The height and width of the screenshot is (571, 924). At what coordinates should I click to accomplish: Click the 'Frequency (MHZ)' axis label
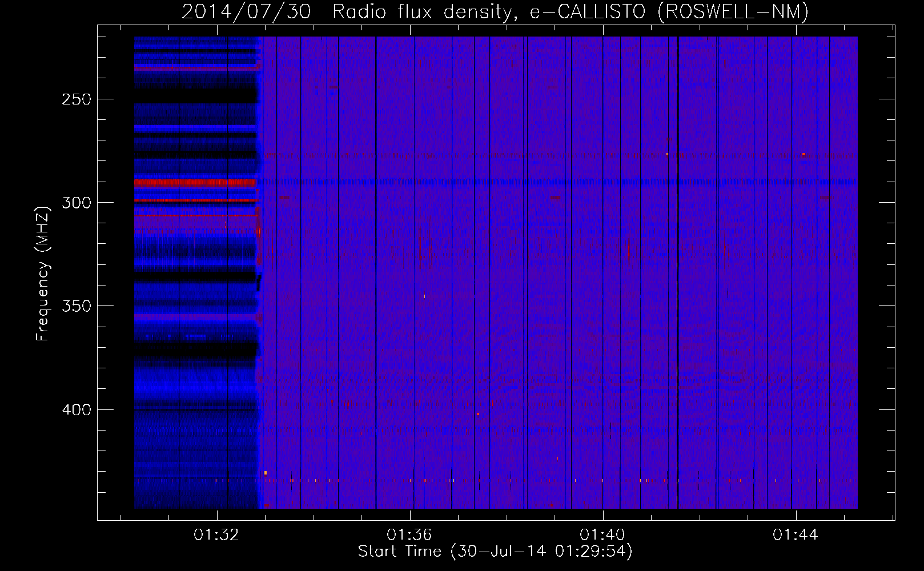(43, 274)
